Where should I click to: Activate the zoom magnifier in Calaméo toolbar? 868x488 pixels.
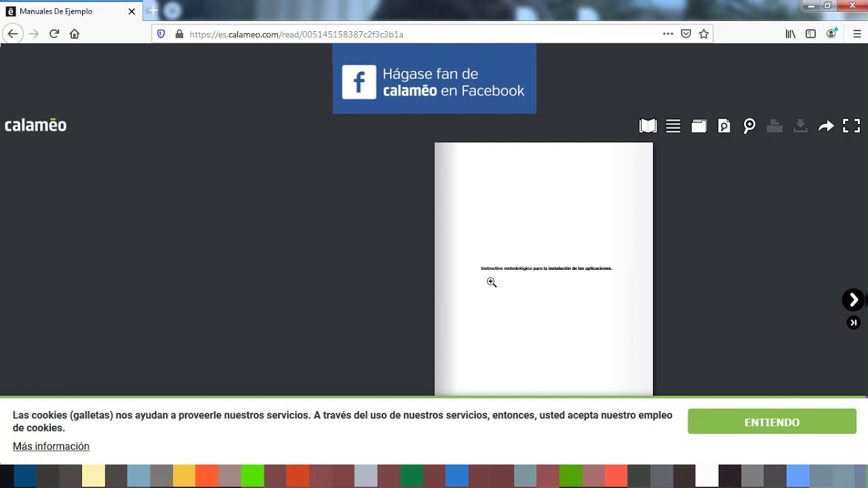tap(749, 126)
